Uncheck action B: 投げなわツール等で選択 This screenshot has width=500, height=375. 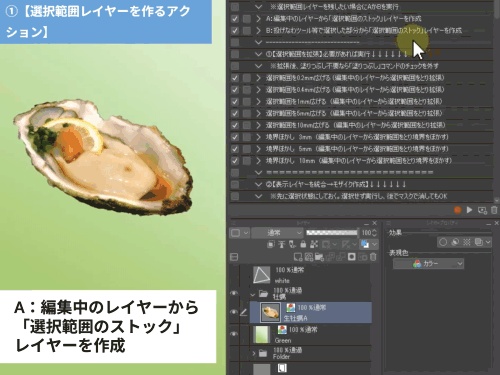[x=235, y=31]
